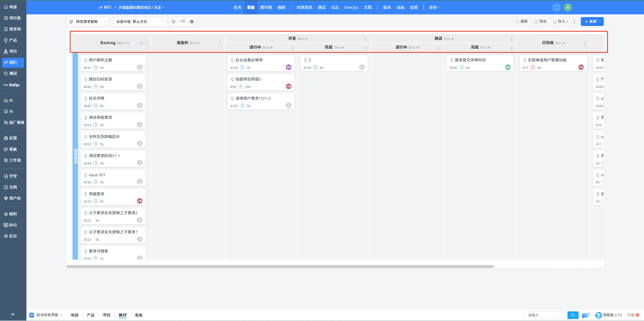Click the blue plus circle in top bar
This screenshot has height=321, width=644.
click(556, 7)
